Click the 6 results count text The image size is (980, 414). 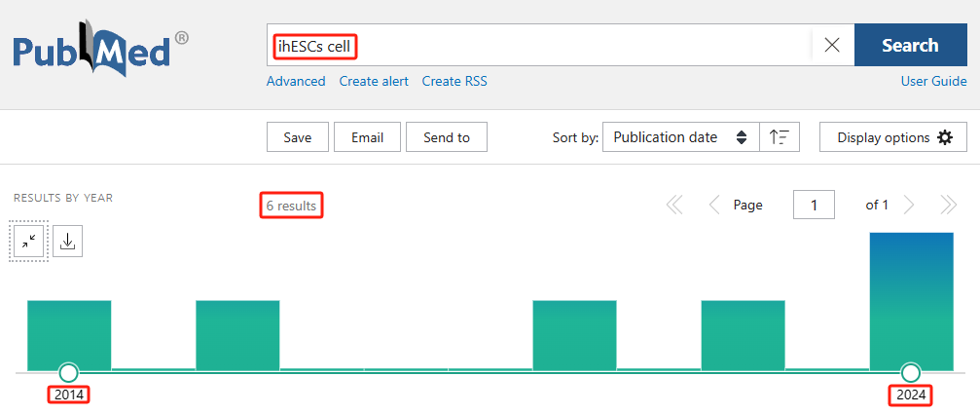coord(291,206)
